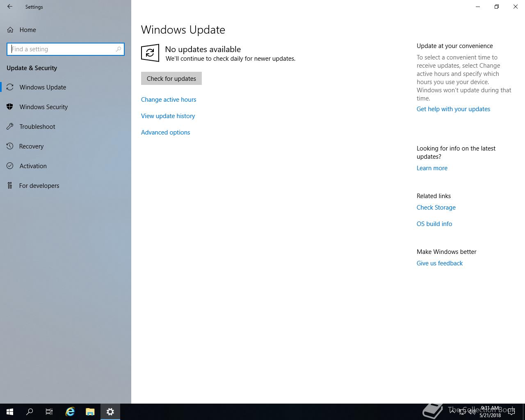Open the Action Center notification icon
Screen dimensions: 525x420
pyautogui.click(x=511, y=412)
